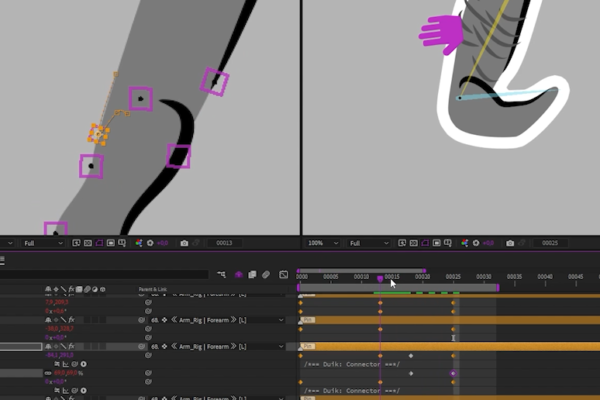Toggle mask and shape path visibility in right viewer
The height and width of the screenshot is (400, 600).
[x=424, y=243]
